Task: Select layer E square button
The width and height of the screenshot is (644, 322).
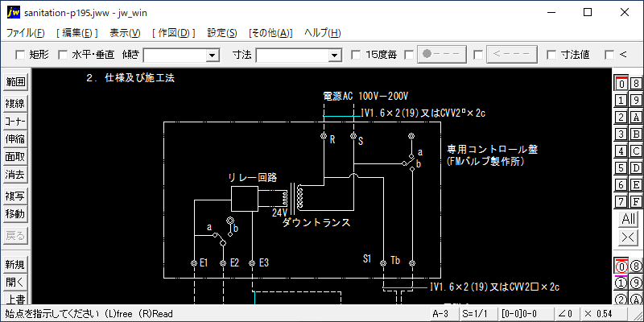Action: [x=636, y=185]
